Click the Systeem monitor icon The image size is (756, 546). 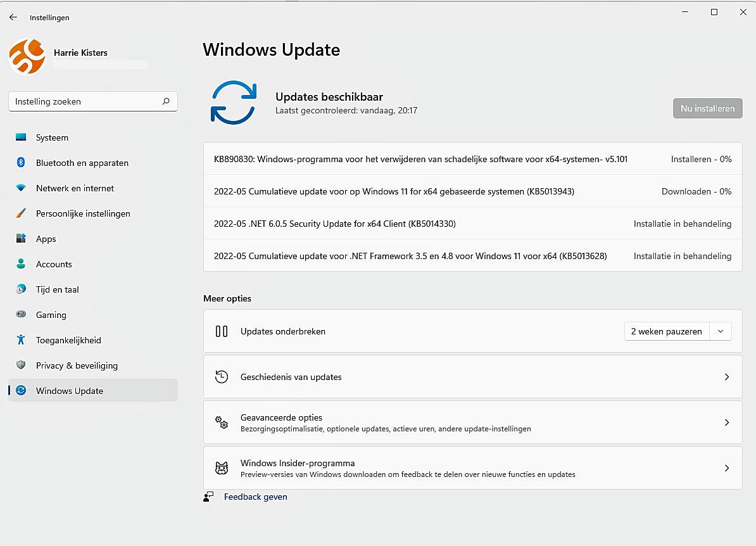coord(21,137)
